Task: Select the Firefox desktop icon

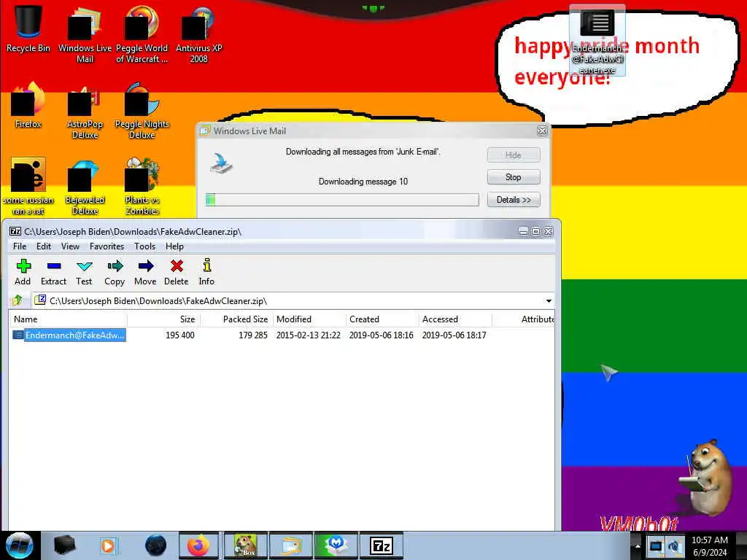Action: (x=28, y=106)
